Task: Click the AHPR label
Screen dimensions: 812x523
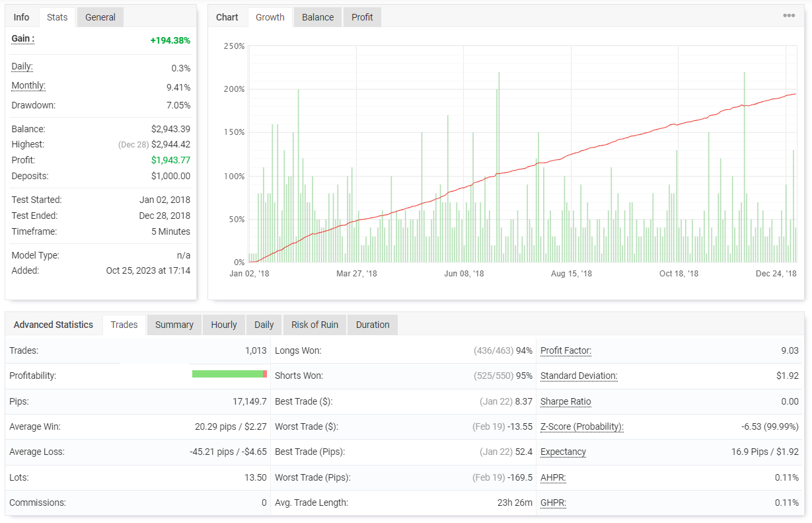Action: pyautogui.click(x=553, y=477)
